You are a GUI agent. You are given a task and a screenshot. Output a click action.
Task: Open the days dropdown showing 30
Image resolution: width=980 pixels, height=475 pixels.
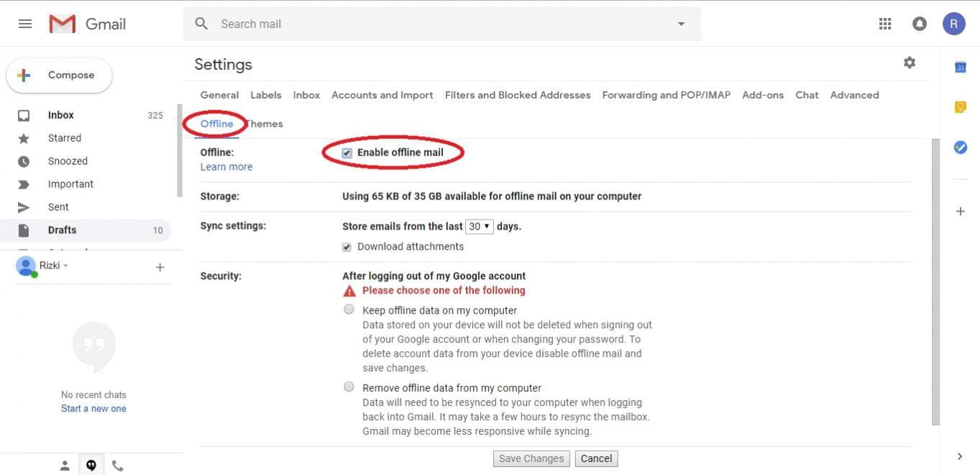[x=480, y=226]
